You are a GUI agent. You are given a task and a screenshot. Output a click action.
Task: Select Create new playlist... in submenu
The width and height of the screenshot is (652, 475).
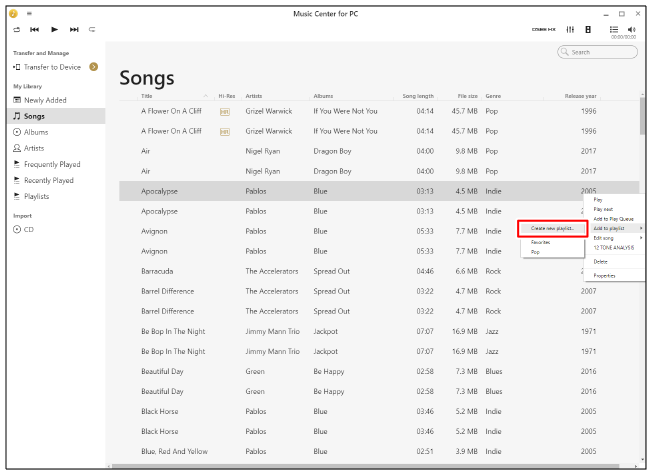coord(551,229)
